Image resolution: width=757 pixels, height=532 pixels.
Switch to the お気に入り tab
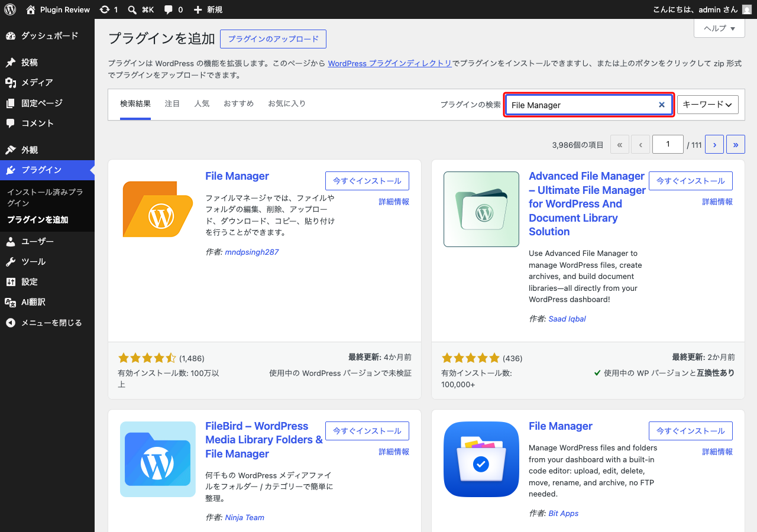click(287, 104)
